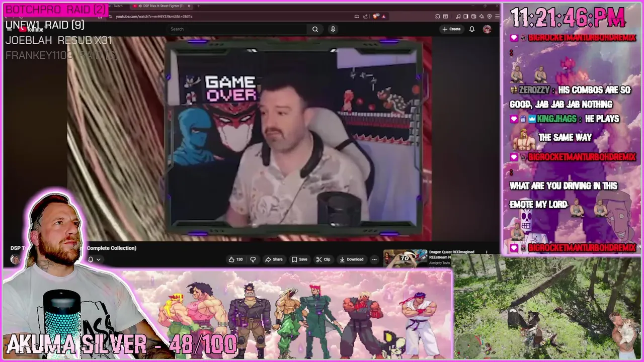Select the DSP Tries It Street Fighter tab
The height and width of the screenshot is (362, 644).
162,6
